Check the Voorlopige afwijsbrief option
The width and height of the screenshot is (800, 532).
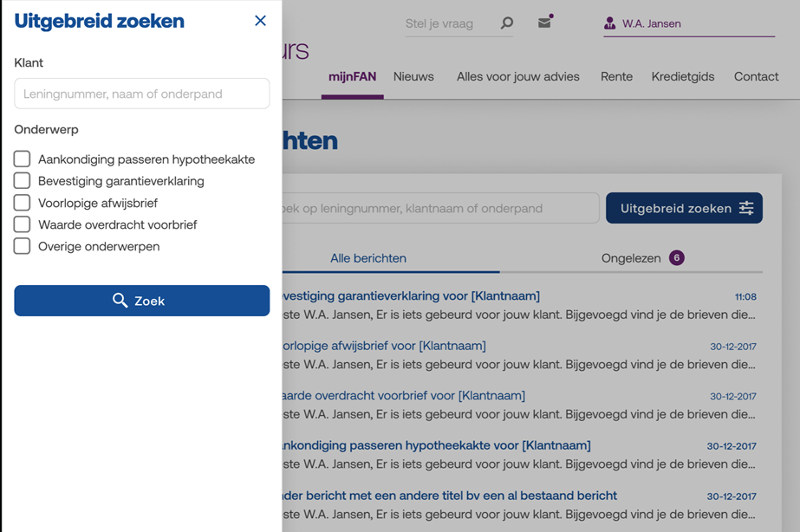point(23,203)
